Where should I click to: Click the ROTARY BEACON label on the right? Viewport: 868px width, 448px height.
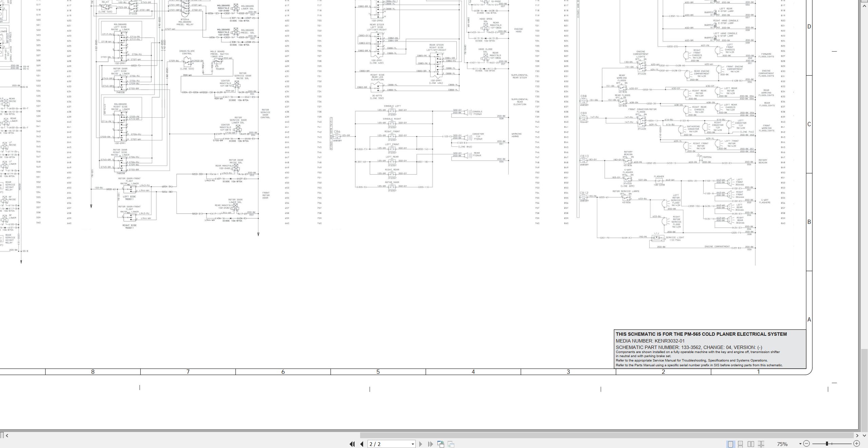[763, 161]
